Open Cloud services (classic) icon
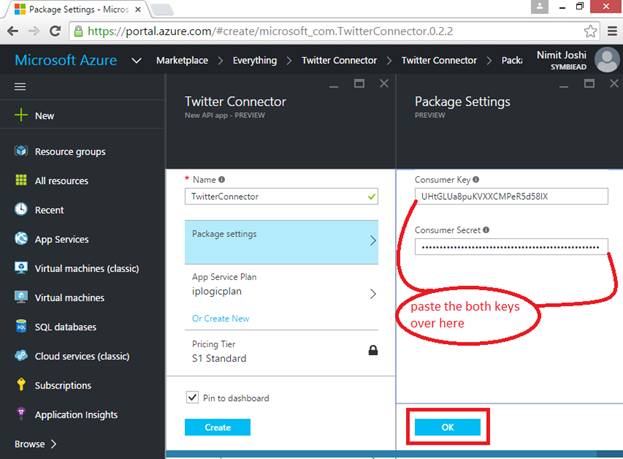 (21, 355)
